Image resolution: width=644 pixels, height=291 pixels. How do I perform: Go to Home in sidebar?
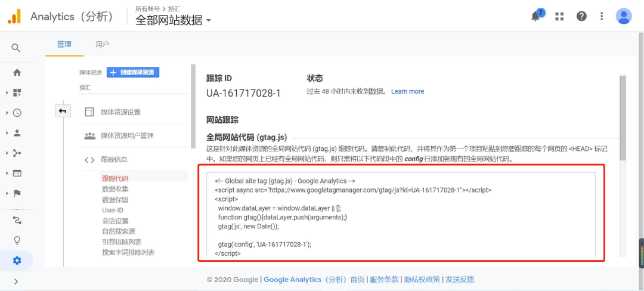point(17,73)
